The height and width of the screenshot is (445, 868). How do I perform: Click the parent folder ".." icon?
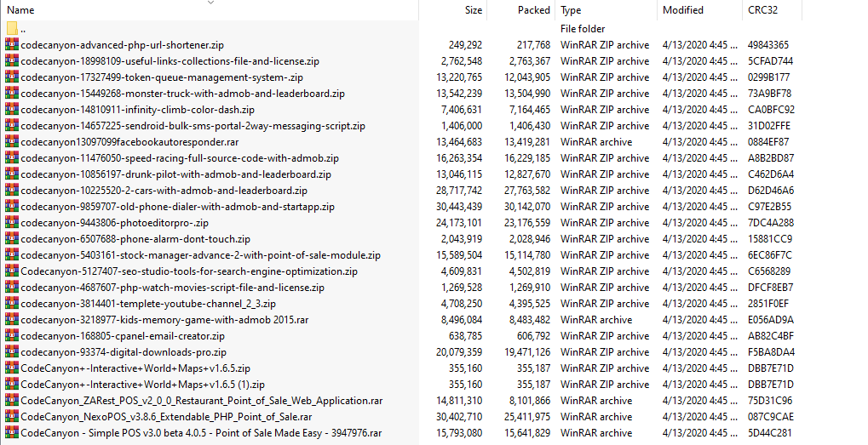[x=12, y=29]
